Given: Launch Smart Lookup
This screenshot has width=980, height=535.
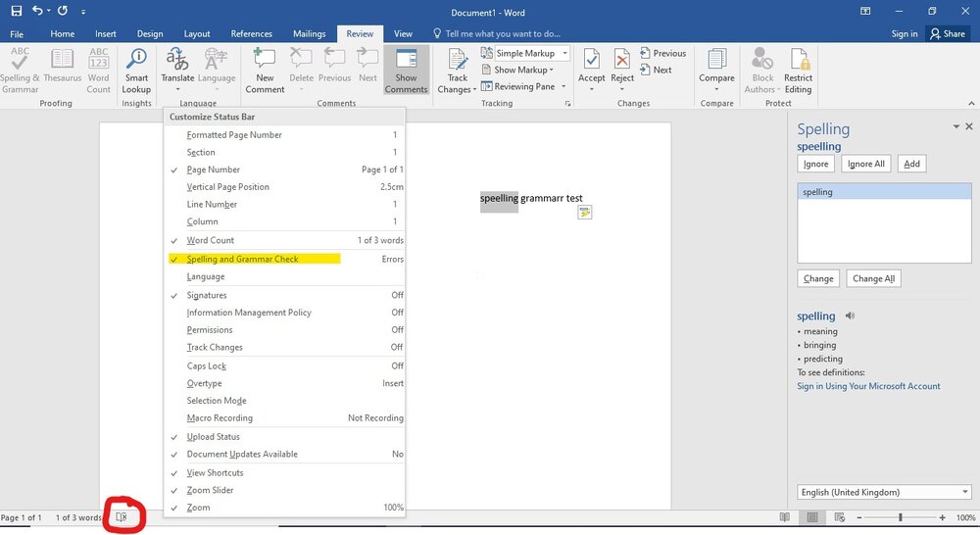Looking at the screenshot, I should pos(136,72).
